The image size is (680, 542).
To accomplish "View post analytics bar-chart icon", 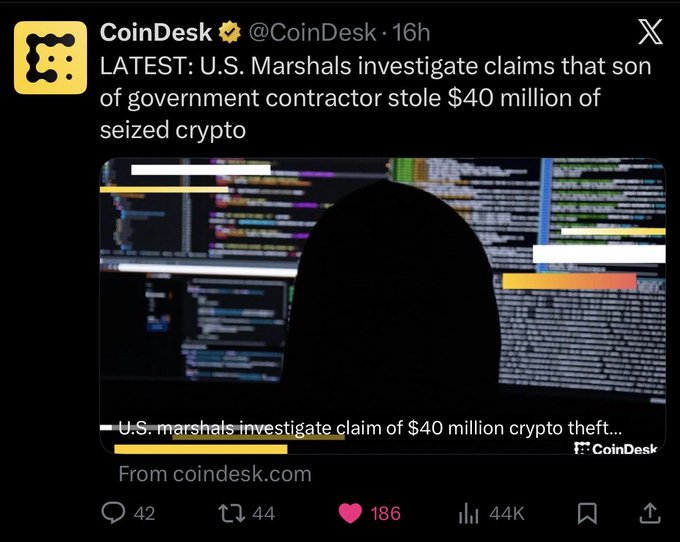I will [x=469, y=514].
